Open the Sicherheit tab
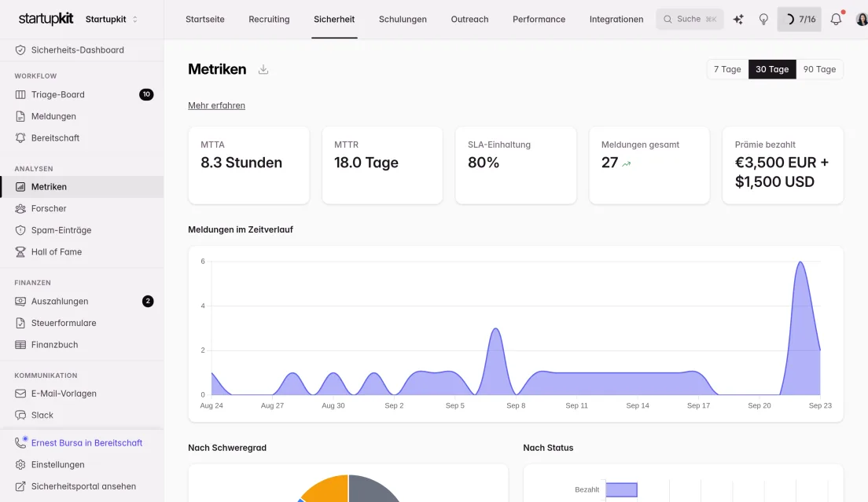Viewport: 868px width, 502px height. tap(334, 20)
